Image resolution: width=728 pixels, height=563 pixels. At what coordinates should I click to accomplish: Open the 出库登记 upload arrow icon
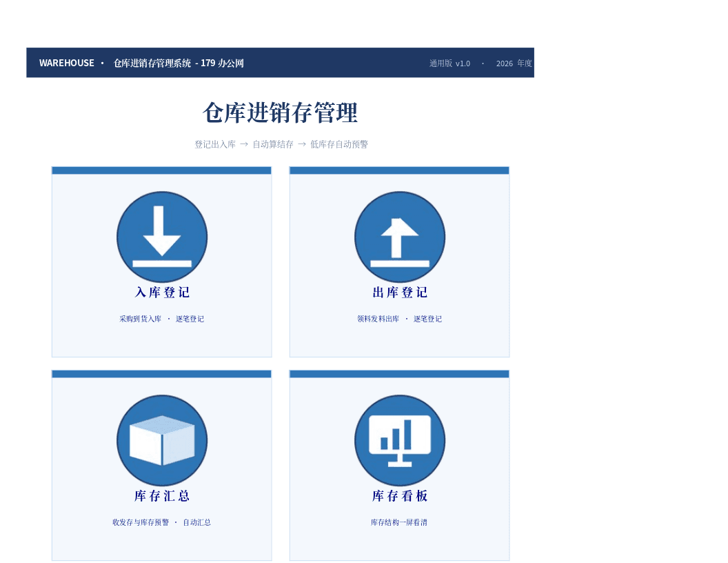click(x=400, y=237)
